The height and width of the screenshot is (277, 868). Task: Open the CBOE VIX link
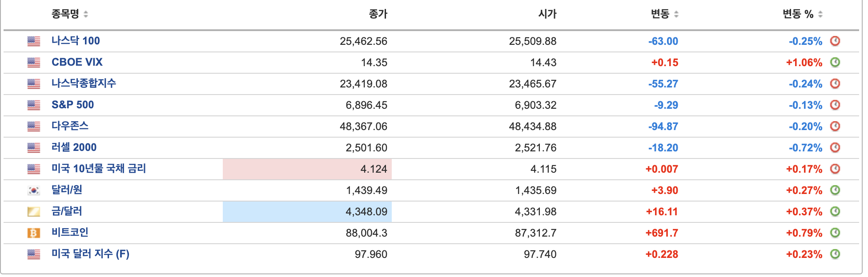point(77,62)
